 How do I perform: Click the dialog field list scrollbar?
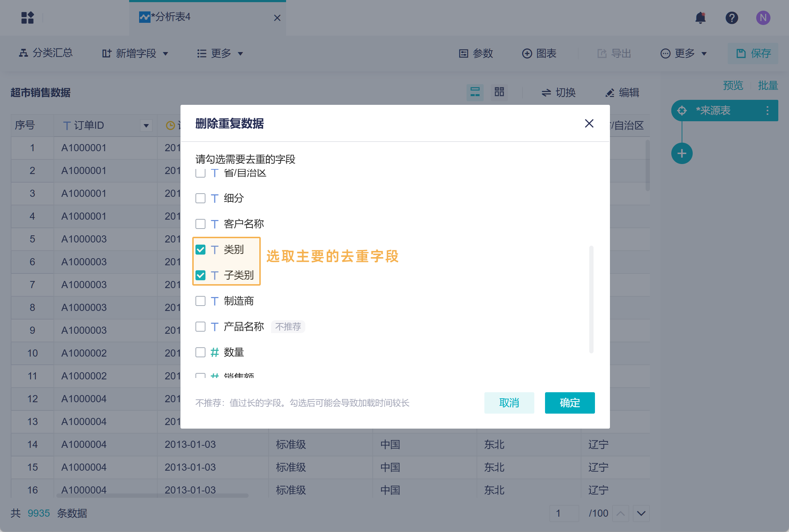click(x=591, y=299)
